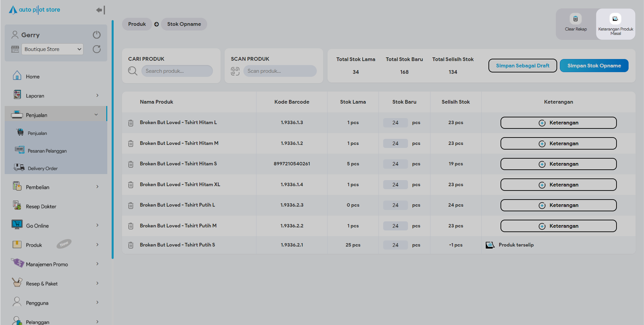Collapse the sidebar with the arrow icon
Image resolution: width=644 pixels, height=325 pixels.
click(x=100, y=10)
